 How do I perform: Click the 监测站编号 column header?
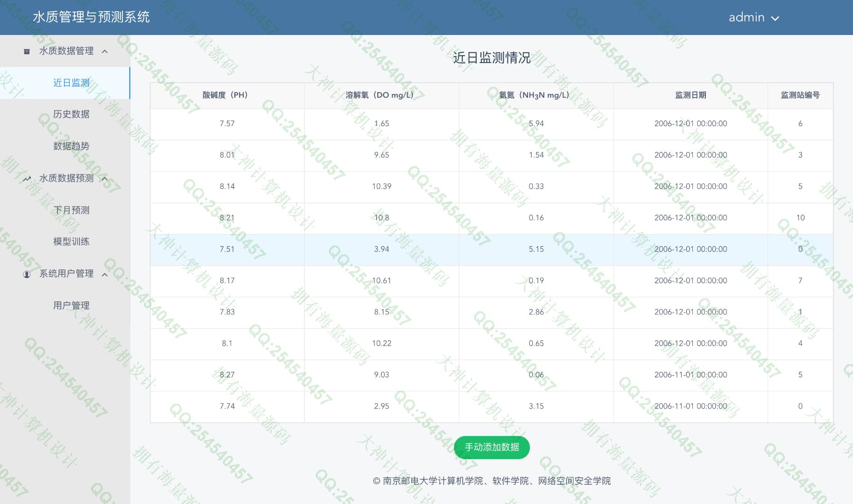(800, 95)
